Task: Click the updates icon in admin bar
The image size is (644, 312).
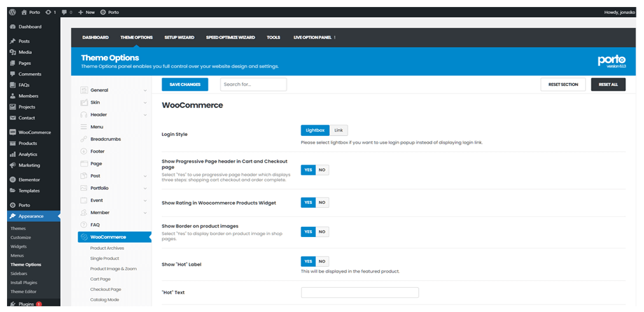Action: 48,12
